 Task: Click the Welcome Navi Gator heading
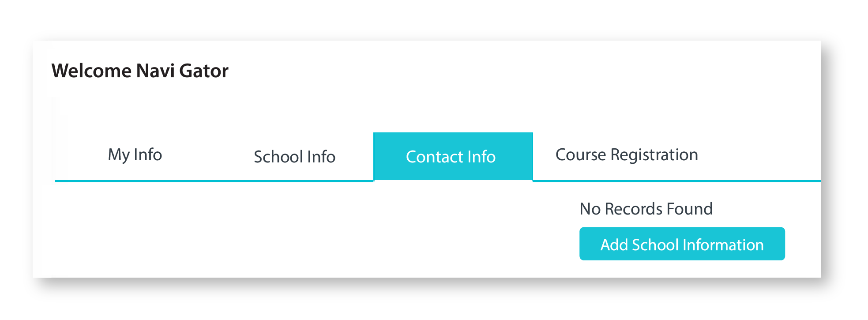click(x=140, y=71)
